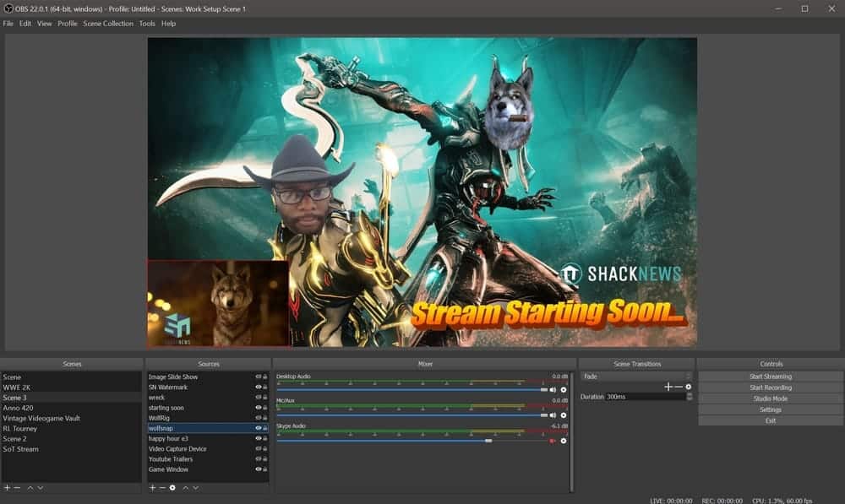Viewport: 845px width, 504px height.
Task: Remove selected source with the minus icon
Action: click(x=162, y=487)
